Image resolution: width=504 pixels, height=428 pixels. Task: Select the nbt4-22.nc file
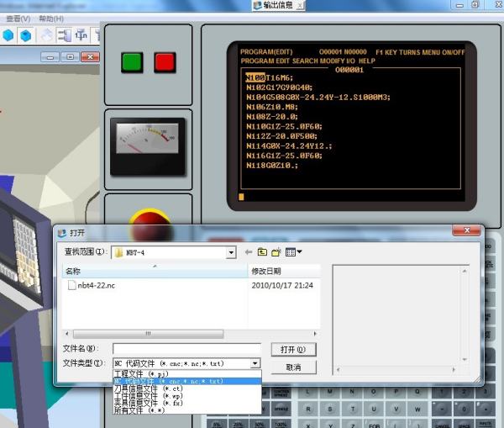tap(95, 286)
